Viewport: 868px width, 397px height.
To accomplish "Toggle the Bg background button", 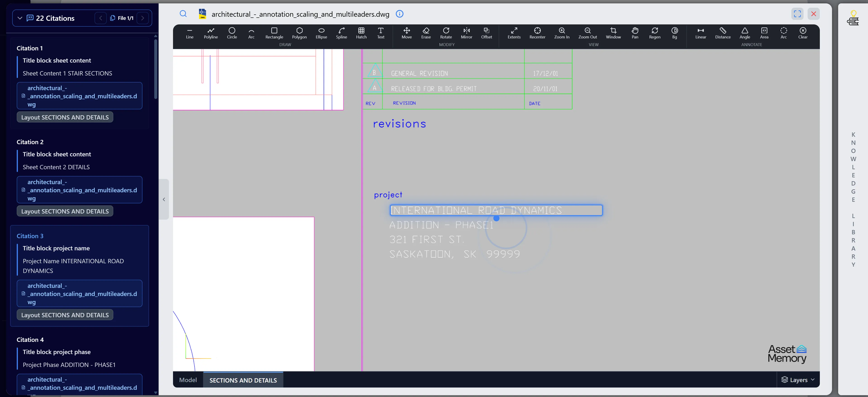I will tap(674, 33).
